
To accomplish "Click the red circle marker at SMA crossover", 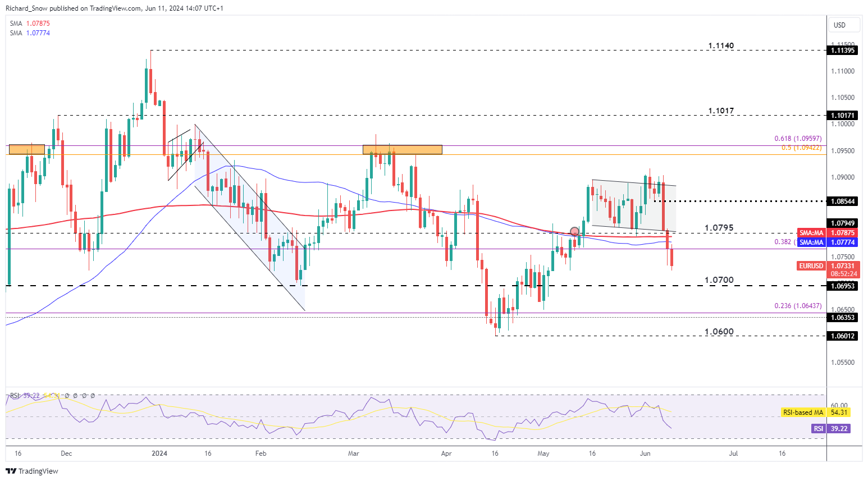I will click(x=574, y=231).
